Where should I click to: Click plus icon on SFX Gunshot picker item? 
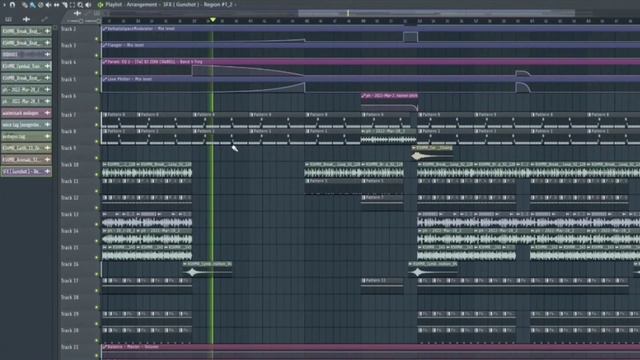47,171
